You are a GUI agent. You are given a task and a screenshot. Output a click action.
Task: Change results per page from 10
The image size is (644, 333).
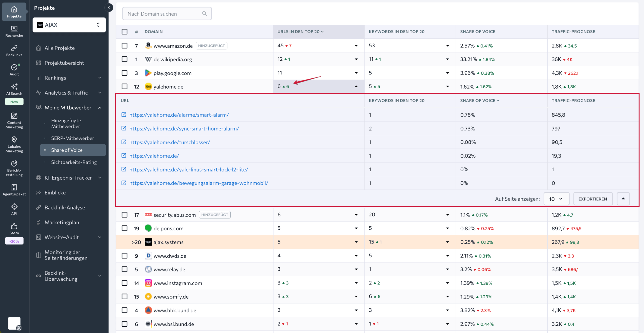click(556, 199)
